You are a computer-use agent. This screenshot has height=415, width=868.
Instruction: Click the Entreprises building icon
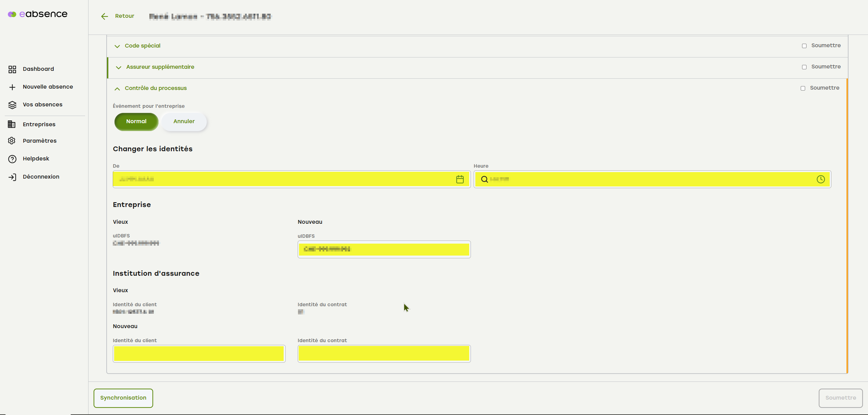click(x=12, y=125)
